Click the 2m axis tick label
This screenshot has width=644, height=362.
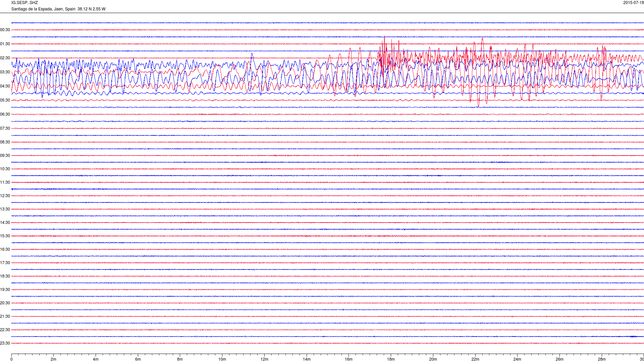(54, 359)
